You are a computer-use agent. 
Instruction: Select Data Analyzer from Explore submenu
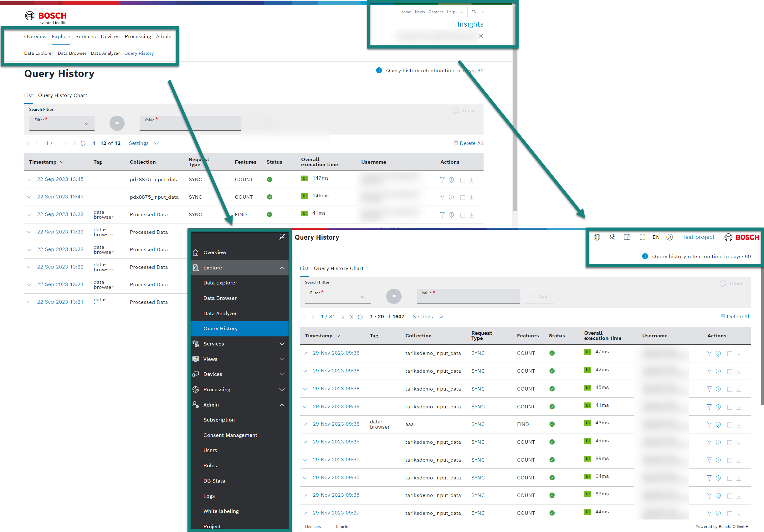(x=219, y=313)
